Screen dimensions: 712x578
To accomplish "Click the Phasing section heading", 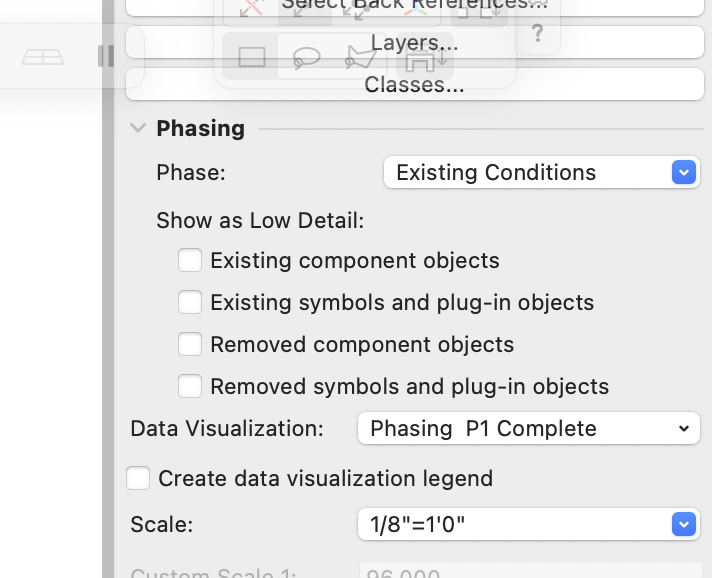I will [x=200, y=129].
